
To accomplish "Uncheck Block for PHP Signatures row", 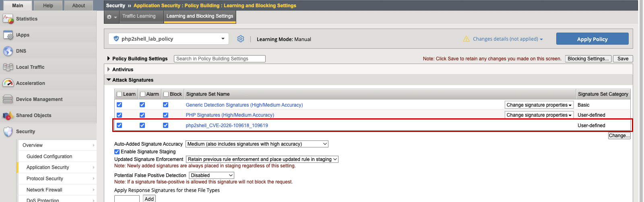I will (x=165, y=115).
